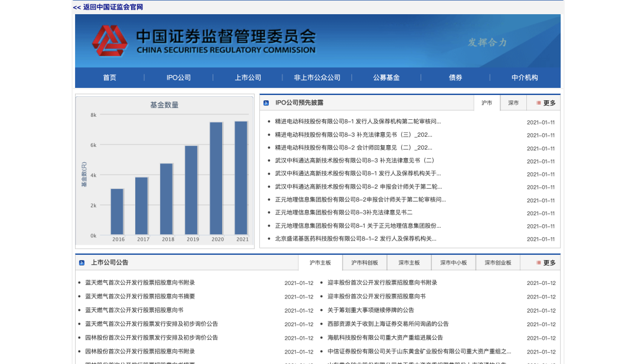Screen dimensions: 638x364
Task: Click the blue icon beside IPO公司预先披露 title
Action: (266, 102)
